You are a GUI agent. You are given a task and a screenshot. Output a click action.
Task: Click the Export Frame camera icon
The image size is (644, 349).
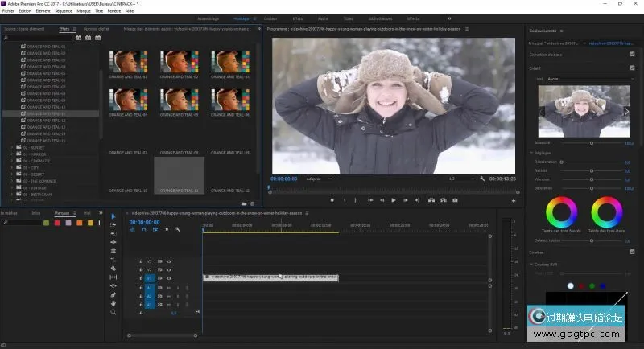coord(455,199)
